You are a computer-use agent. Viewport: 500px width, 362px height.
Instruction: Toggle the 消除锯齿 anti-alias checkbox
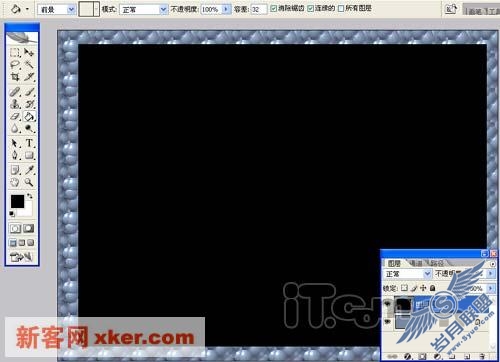[x=273, y=8]
